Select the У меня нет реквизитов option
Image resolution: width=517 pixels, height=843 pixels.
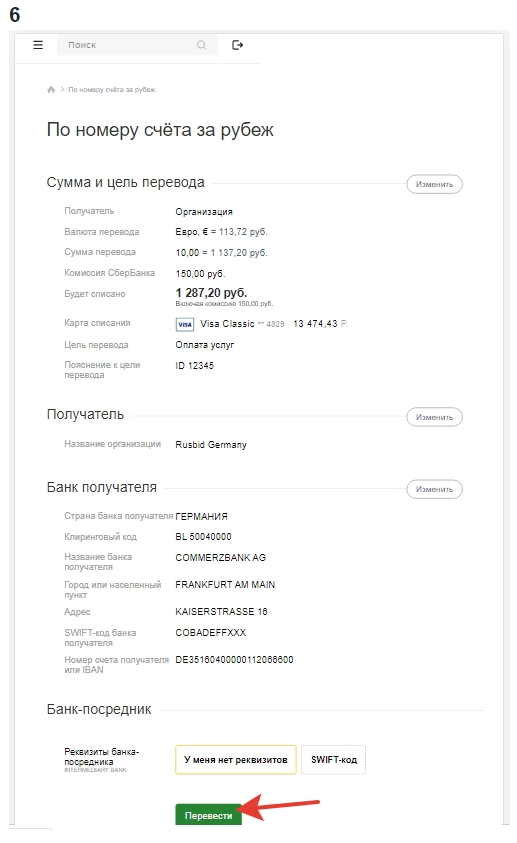(x=235, y=760)
